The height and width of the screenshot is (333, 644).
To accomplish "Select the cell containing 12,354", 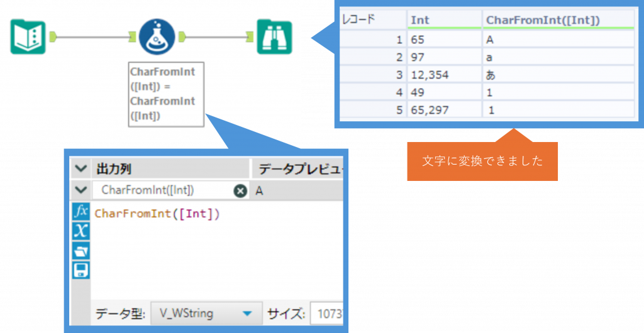I will pos(443,75).
